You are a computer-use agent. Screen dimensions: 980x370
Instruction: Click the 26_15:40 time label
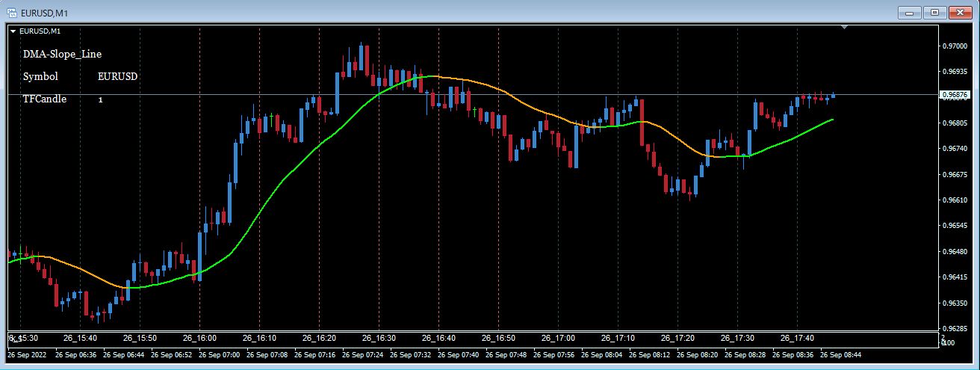coord(81,339)
